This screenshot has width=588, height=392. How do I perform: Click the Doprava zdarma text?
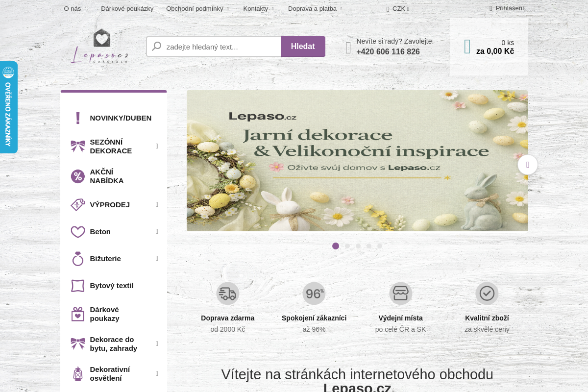228,318
